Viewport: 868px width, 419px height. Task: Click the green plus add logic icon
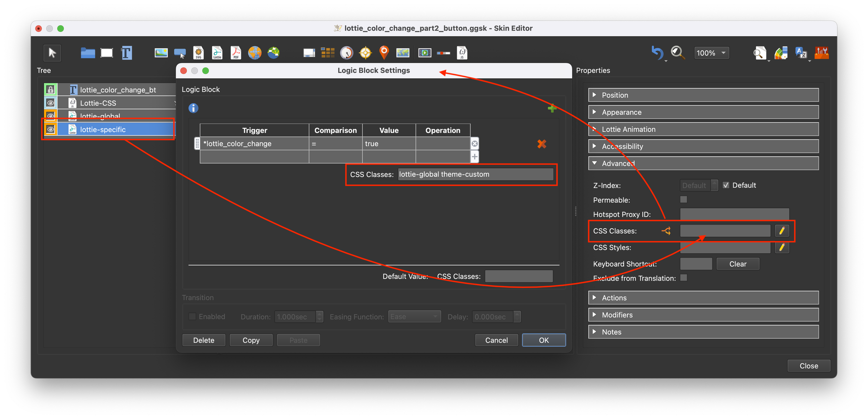552,108
